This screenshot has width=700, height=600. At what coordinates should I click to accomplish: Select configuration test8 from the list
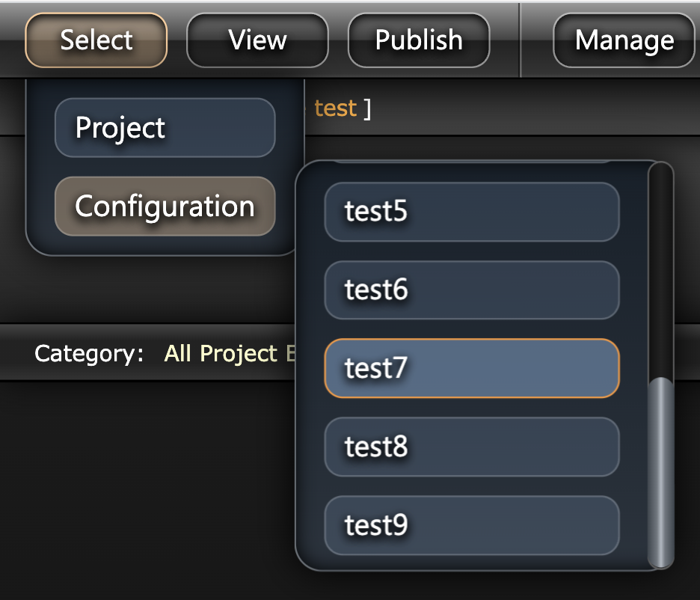[x=470, y=447]
